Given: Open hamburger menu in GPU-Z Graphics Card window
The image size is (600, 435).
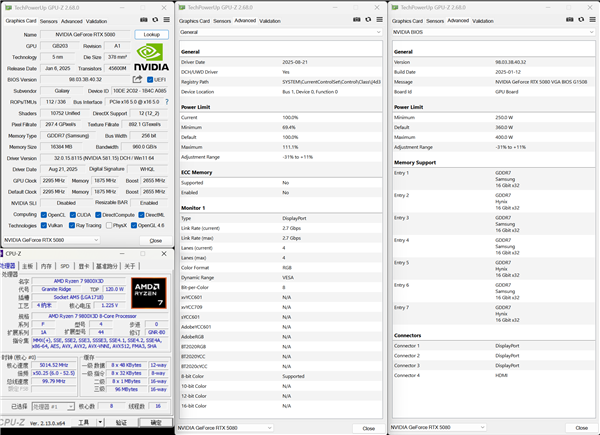Looking at the screenshot, I should click(x=166, y=20).
